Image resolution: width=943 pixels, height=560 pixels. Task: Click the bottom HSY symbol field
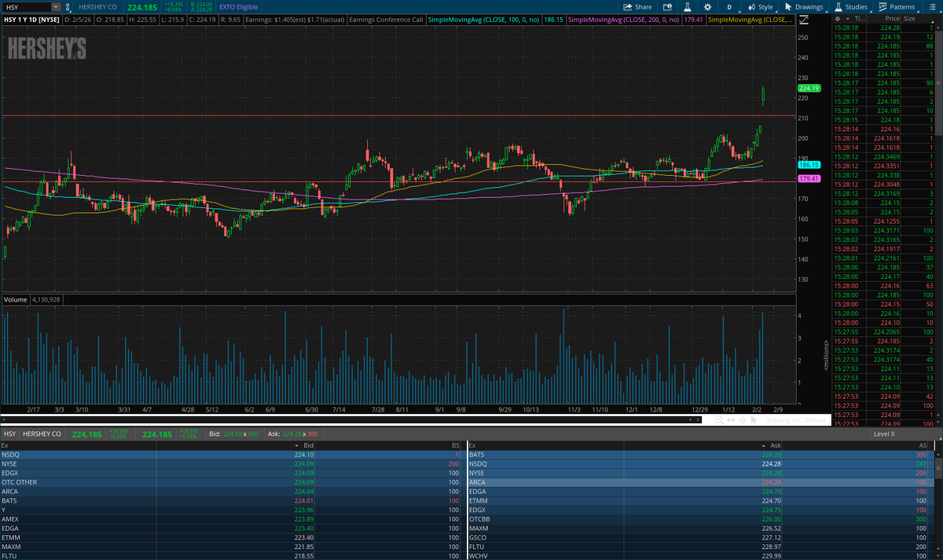pos(9,434)
